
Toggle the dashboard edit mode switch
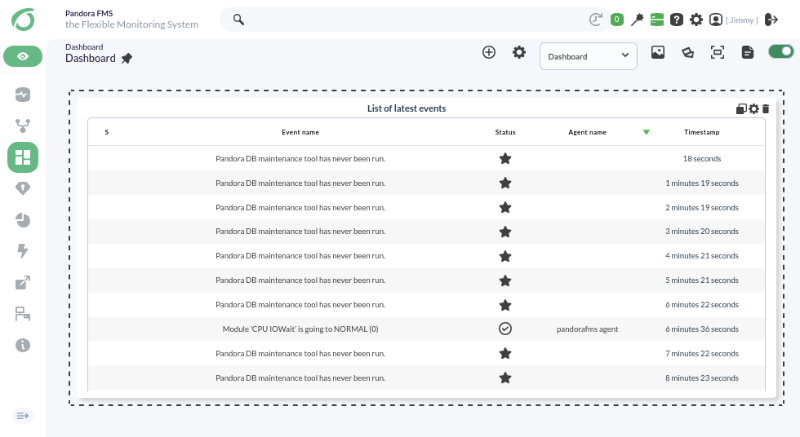[781, 52]
